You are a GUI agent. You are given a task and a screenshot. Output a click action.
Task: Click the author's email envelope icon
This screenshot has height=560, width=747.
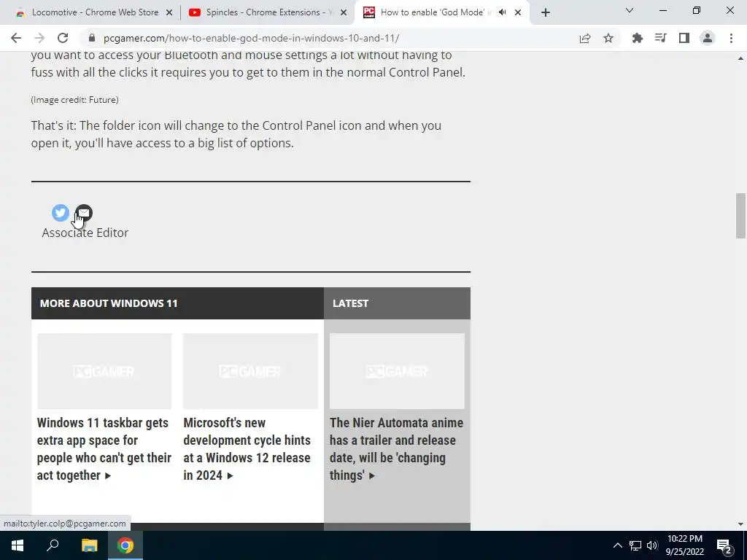coord(84,212)
